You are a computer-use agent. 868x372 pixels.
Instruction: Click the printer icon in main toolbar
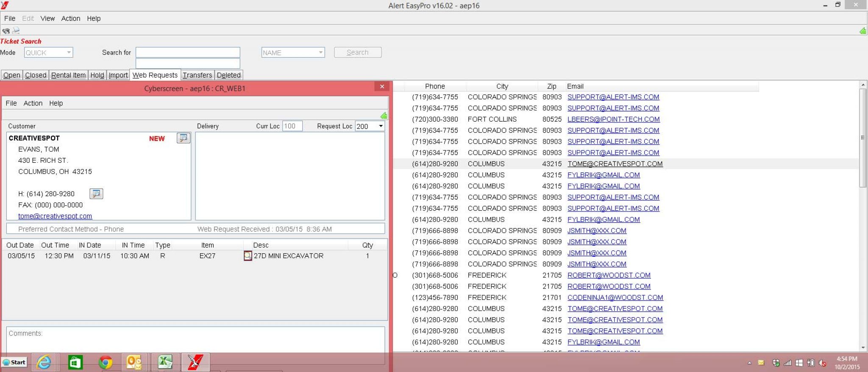16,31
